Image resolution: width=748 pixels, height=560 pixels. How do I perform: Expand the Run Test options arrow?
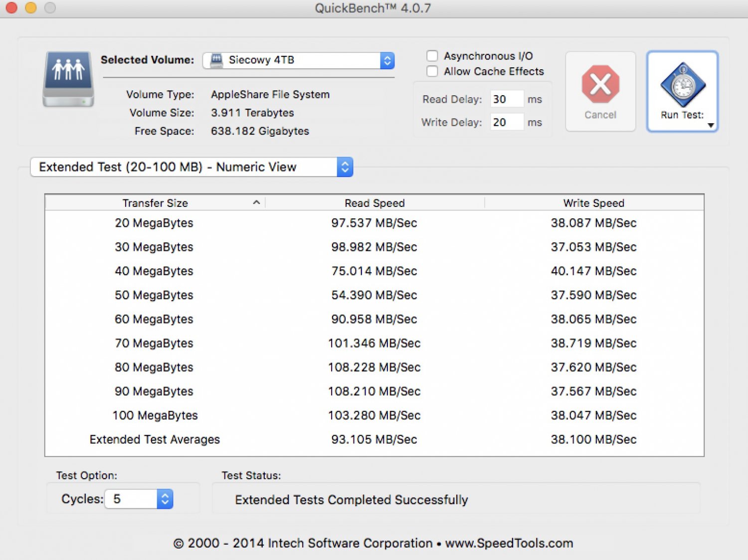pyautogui.click(x=711, y=126)
